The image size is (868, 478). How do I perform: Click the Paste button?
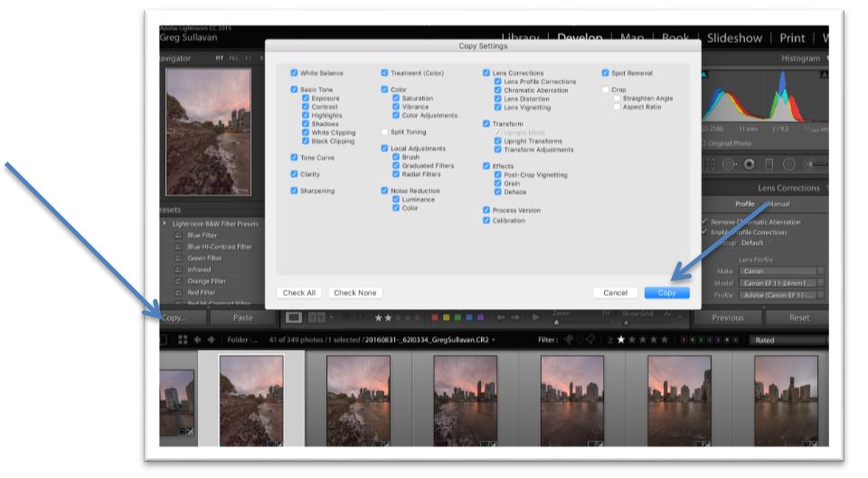(x=242, y=317)
